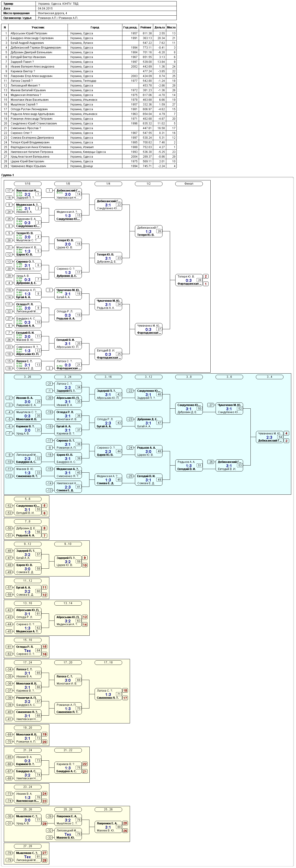
Task: Click the Организатор / судья info cell
Action: click(18, 18)
